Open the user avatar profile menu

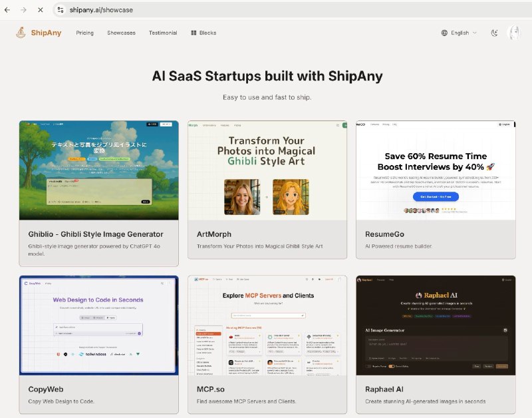coord(513,33)
